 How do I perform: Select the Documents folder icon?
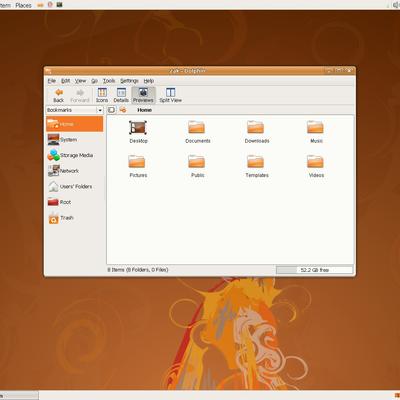click(196, 127)
